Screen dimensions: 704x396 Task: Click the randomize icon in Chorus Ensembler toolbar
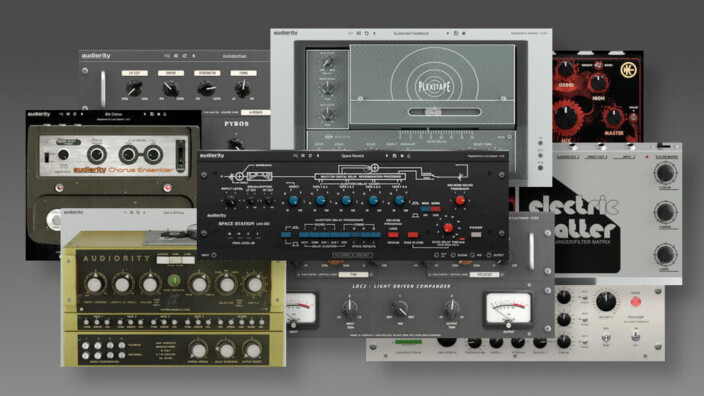pyautogui.click(x=68, y=114)
